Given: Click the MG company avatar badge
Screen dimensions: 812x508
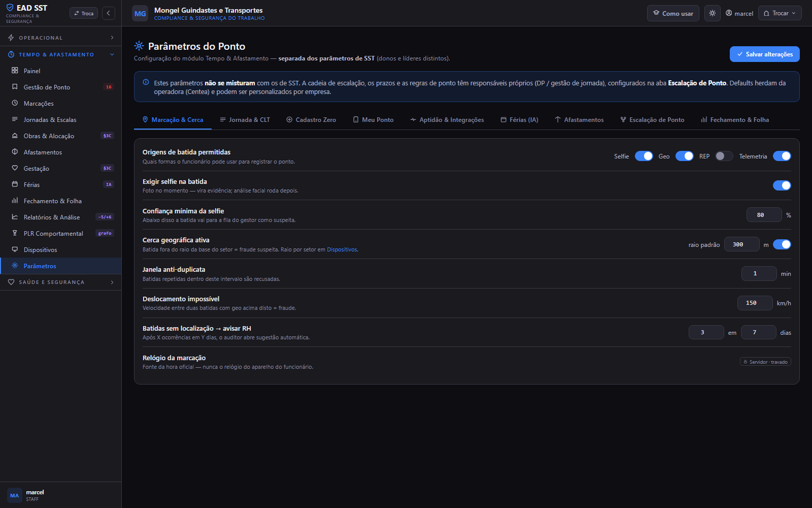Looking at the screenshot, I should click(x=140, y=14).
